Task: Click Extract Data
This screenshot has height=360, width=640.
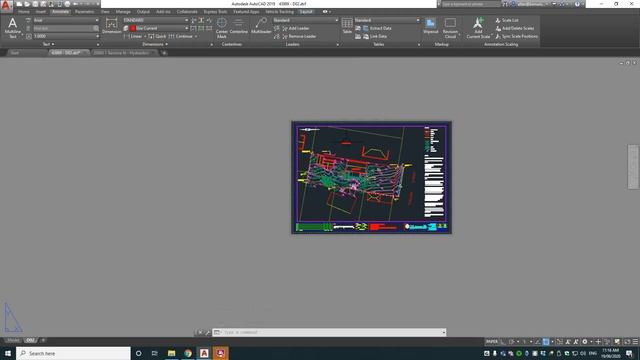Action: tap(377, 28)
